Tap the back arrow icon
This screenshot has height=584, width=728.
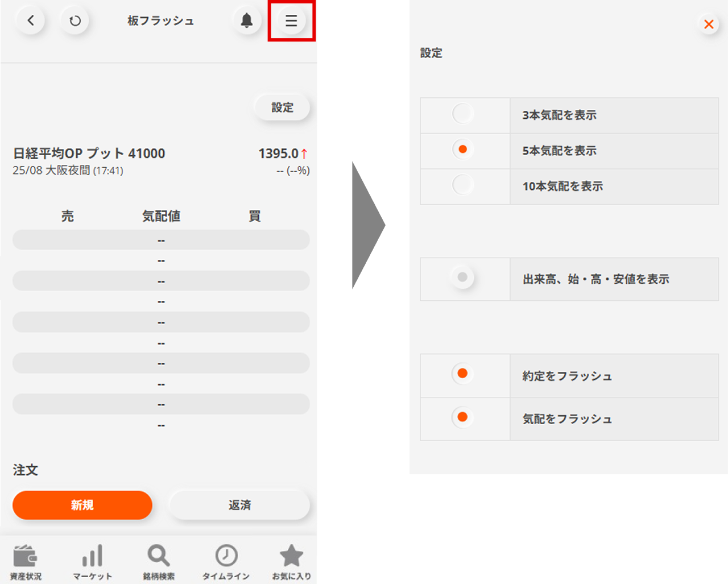tap(31, 21)
